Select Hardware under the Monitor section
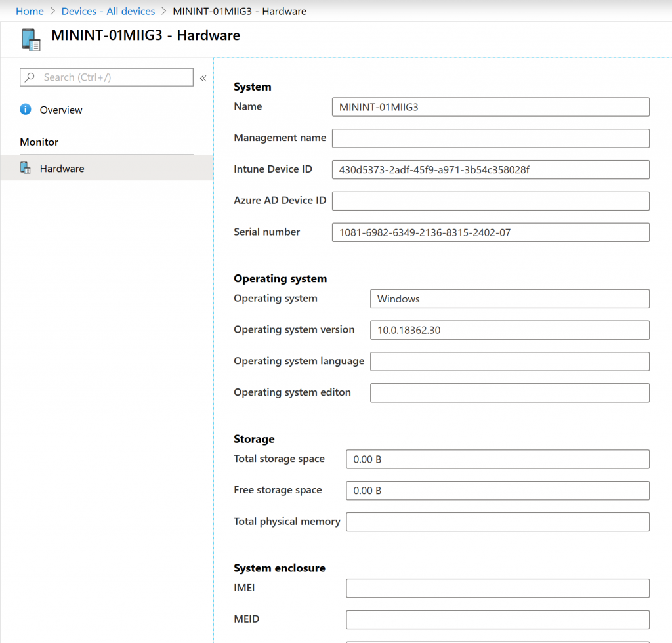This screenshot has width=672, height=643. coord(62,169)
